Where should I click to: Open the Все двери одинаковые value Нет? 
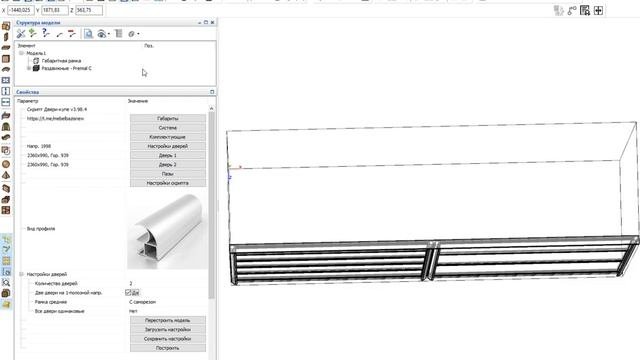(133, 311)
